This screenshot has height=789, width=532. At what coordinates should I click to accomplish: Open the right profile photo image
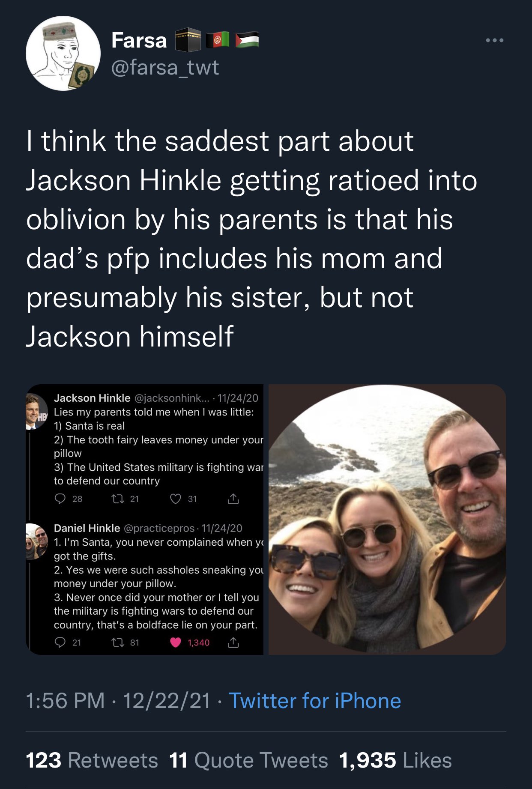(387, 519)
